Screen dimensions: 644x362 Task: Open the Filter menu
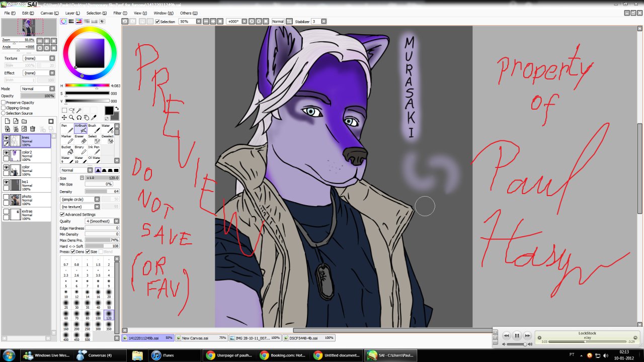pos(120,13)
